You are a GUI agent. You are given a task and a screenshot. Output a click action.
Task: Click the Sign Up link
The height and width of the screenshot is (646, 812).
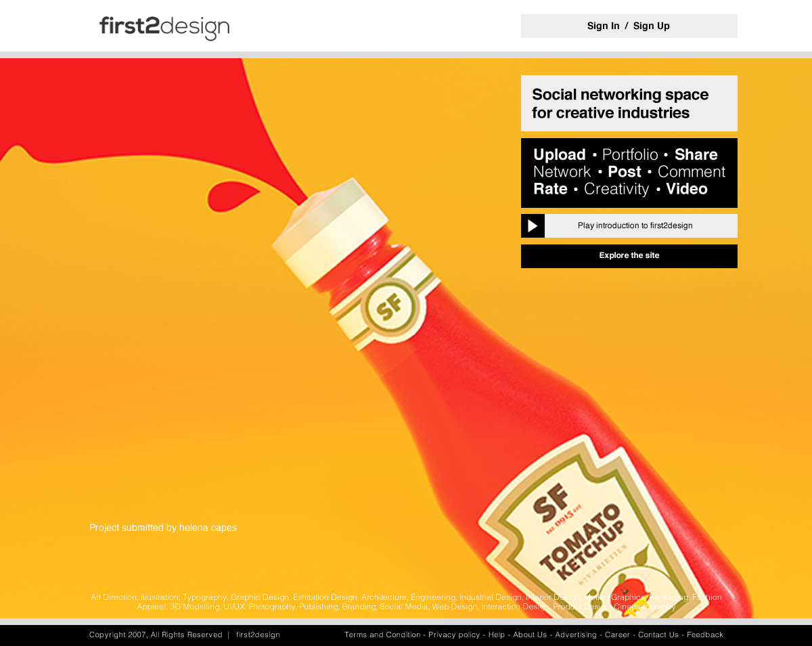pyautogui.click(x=652, y=26)
